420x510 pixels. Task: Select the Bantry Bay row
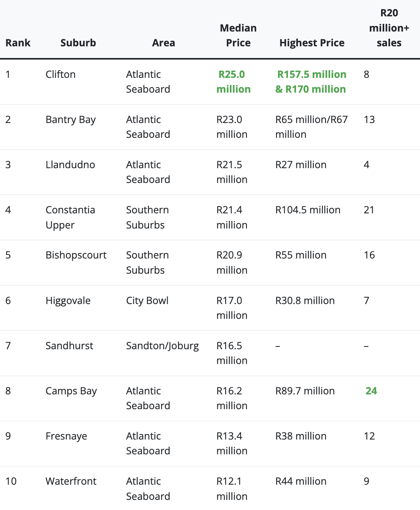tap(70, 120)
